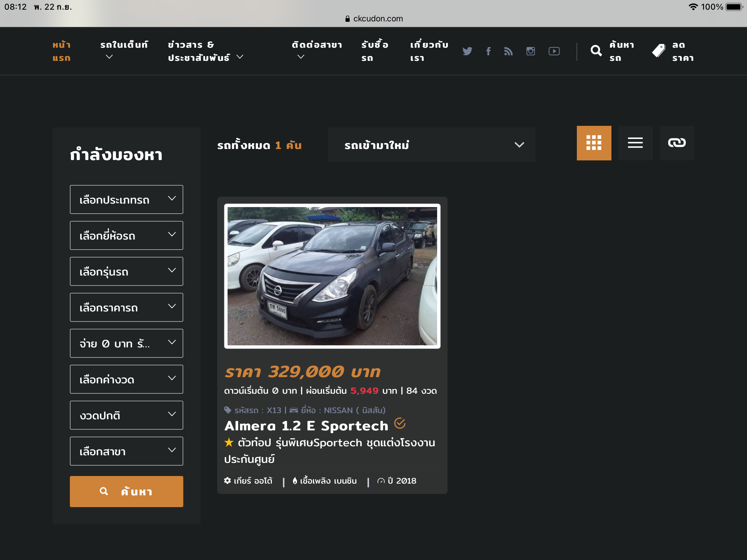Viewport: 747px width, 560px height.
Task: Switch to grid view layout
Action: [594, 143]
